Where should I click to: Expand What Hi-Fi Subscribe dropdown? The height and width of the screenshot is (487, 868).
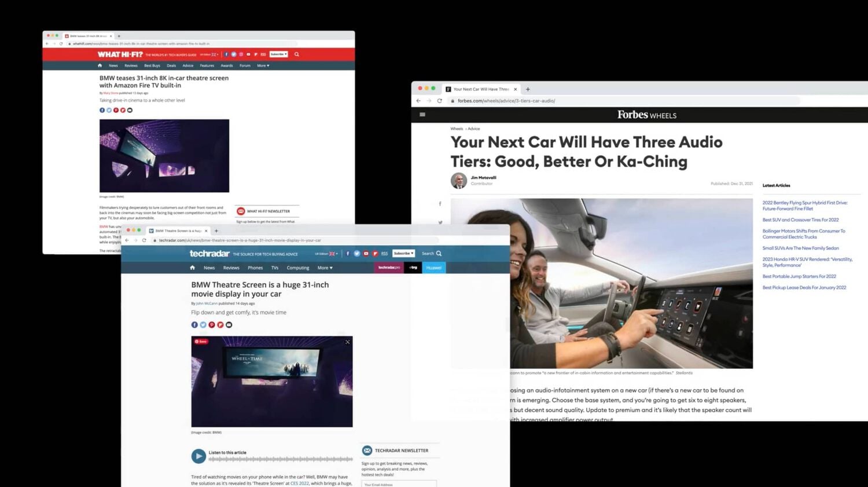point(279,54)
